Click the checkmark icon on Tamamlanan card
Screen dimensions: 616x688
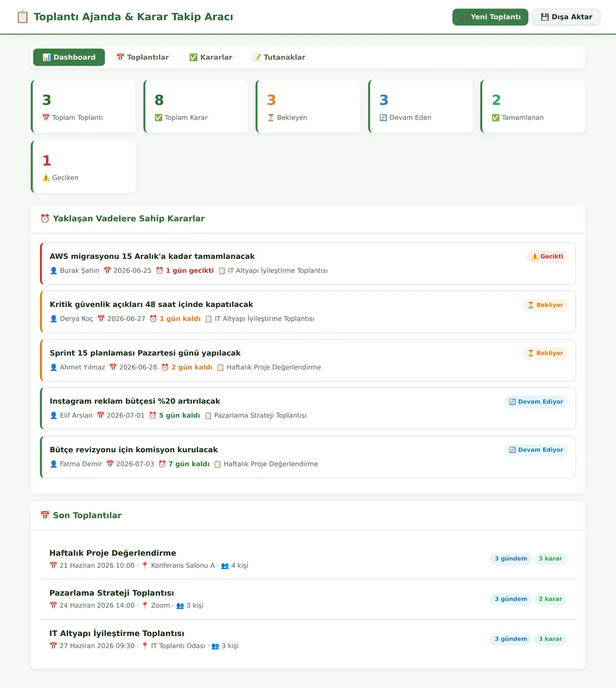(496, 117)
